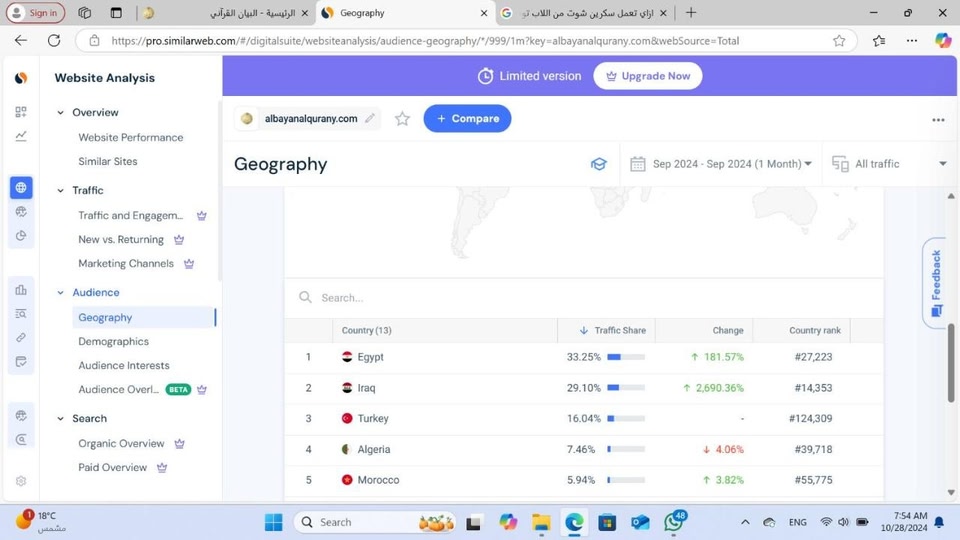Viewport: 960px width, 540px height.
Task: Open Website Performance in sidebar
Action: click(x=130, y=137)
